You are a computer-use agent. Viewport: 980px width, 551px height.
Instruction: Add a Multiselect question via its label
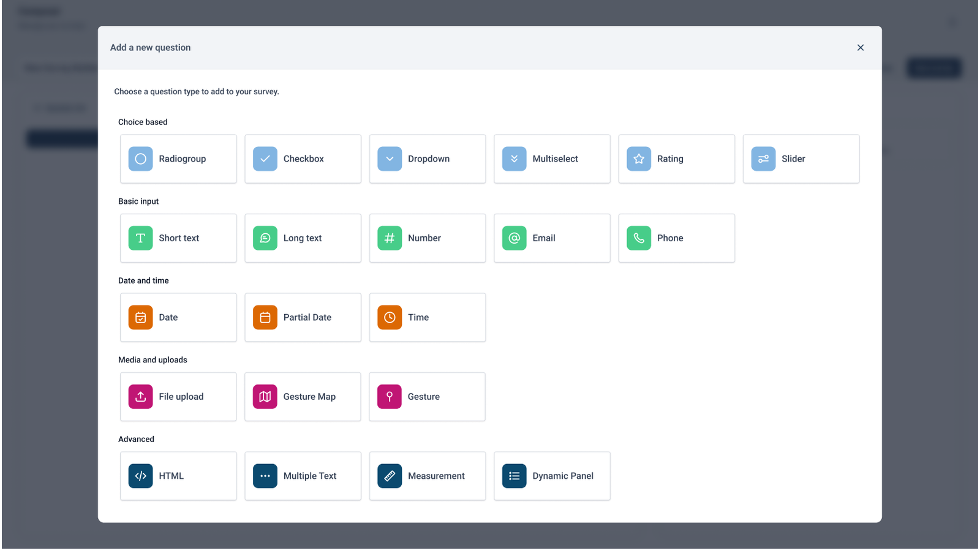pos(556,159)
